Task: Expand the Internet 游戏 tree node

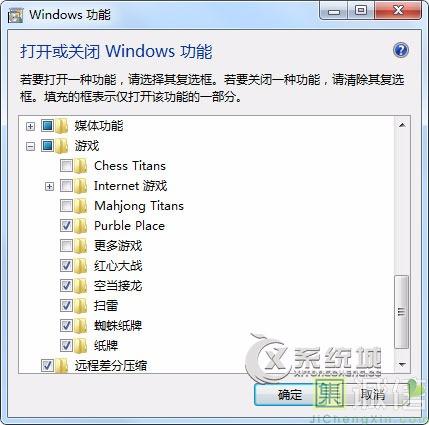Action: 49,186
